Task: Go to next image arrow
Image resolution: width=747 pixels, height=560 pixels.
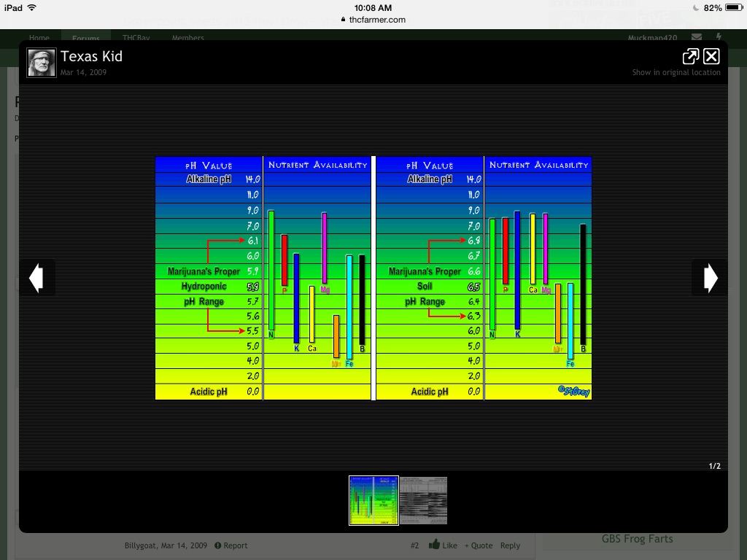Action: coord(711,278)
